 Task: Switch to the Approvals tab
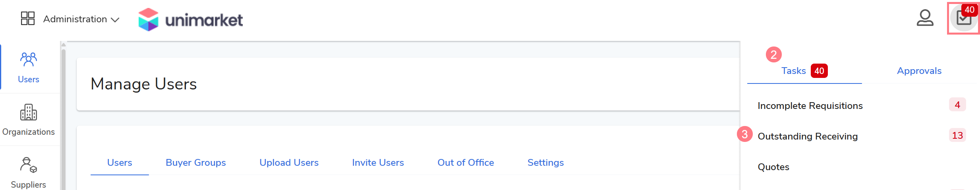coord(919,71)
